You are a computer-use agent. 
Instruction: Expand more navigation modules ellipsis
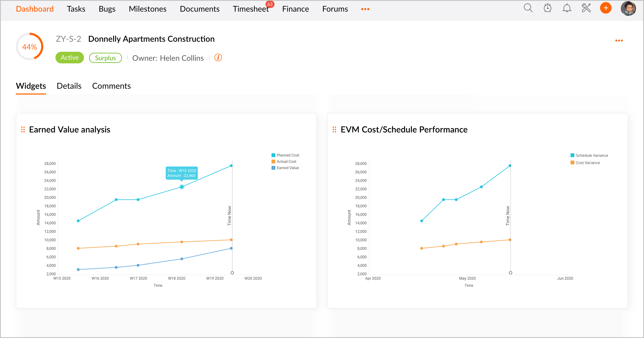tap(365, 9)
